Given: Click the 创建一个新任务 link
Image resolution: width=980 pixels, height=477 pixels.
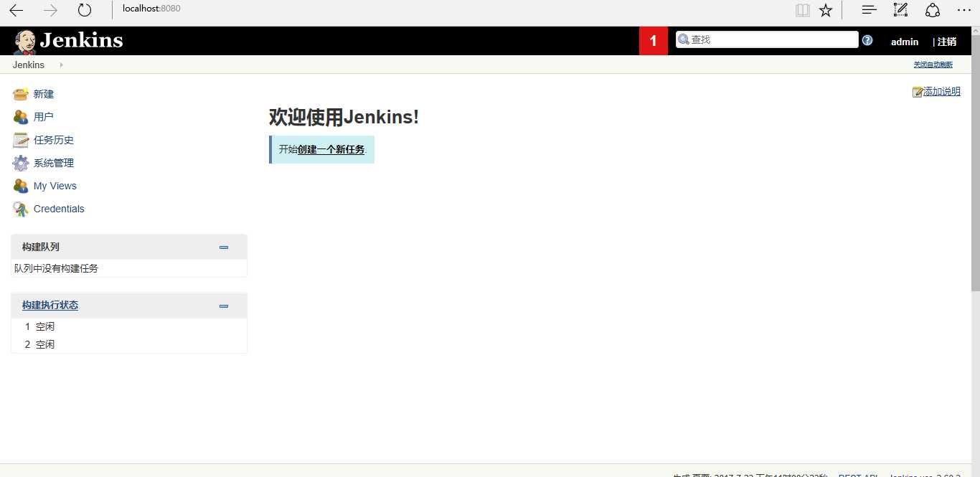Looking at the screenshot, I should click(x=331, y=149).
